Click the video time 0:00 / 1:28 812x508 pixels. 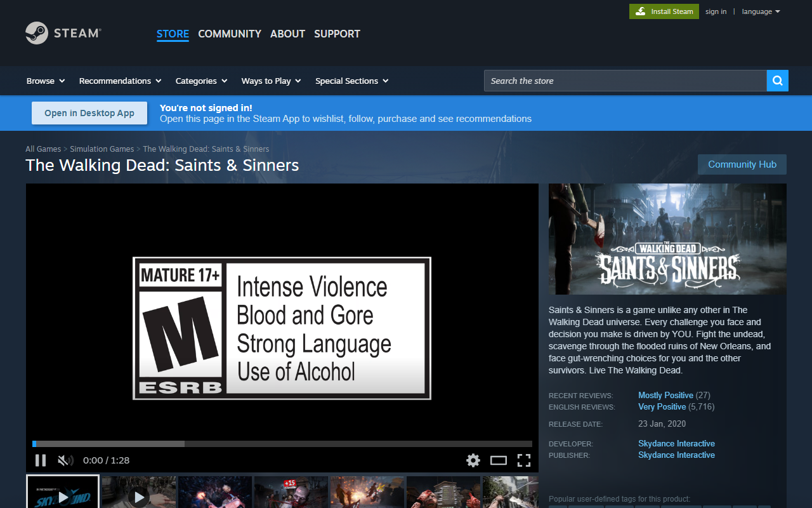[106, 460]
